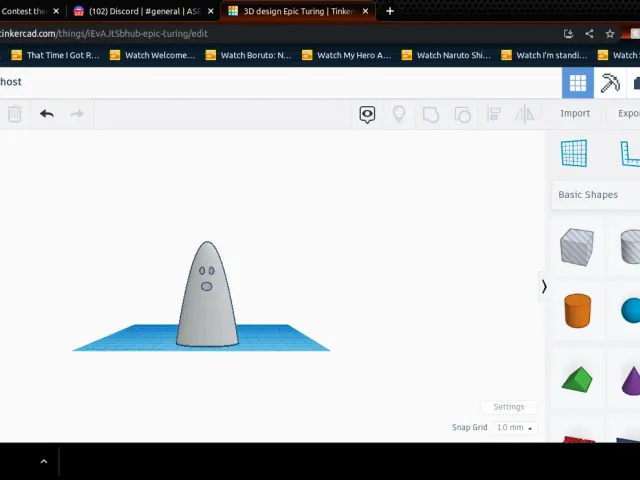Click the redo arrow icon
Screen dimensions: 640x480
[77, 113]
